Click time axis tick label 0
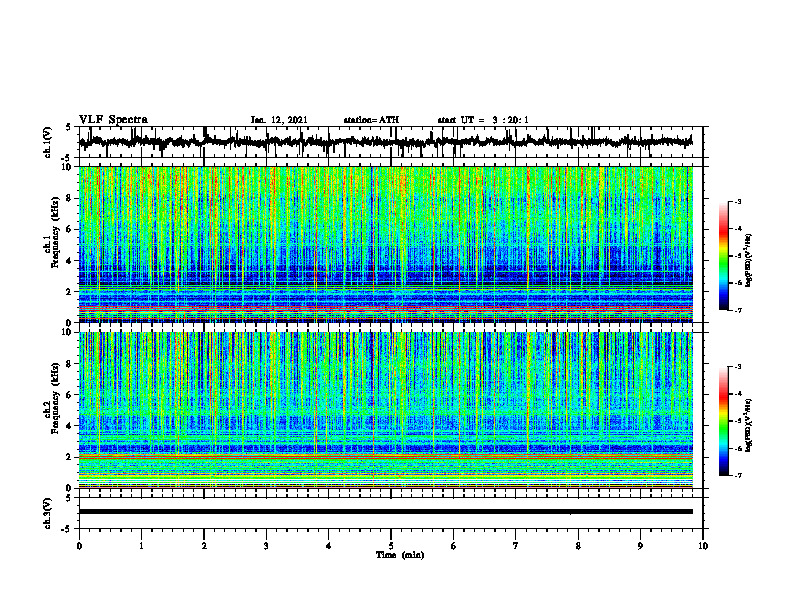 (x=79, y=546)
